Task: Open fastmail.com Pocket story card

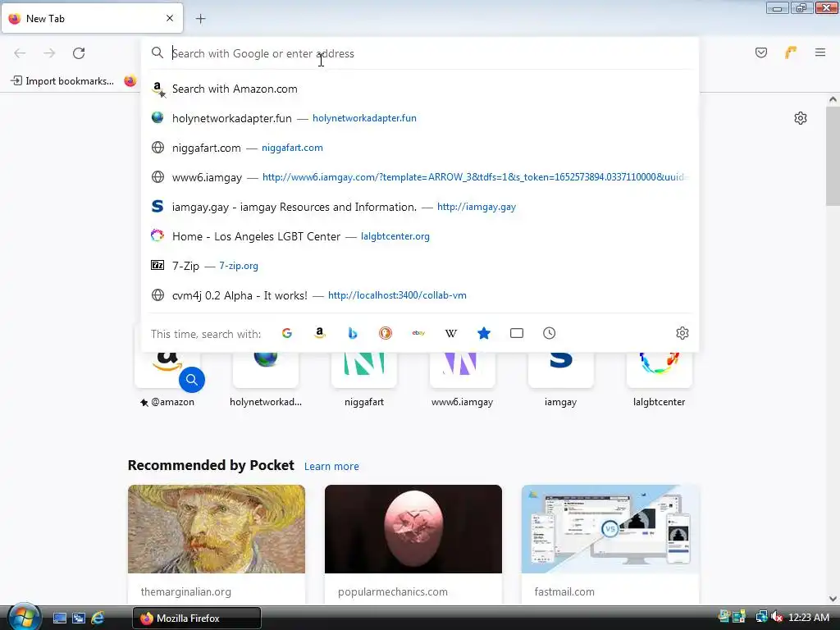Action: 610,545
